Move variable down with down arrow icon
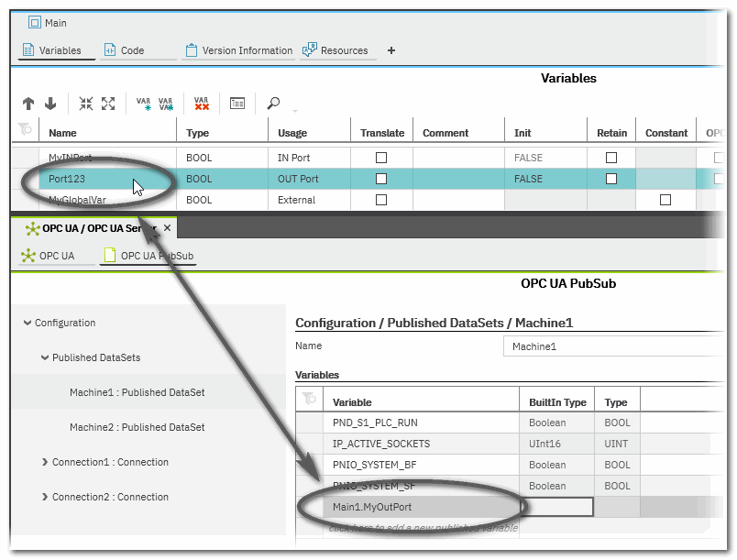The image size is (737, 560). coord(51,104)
